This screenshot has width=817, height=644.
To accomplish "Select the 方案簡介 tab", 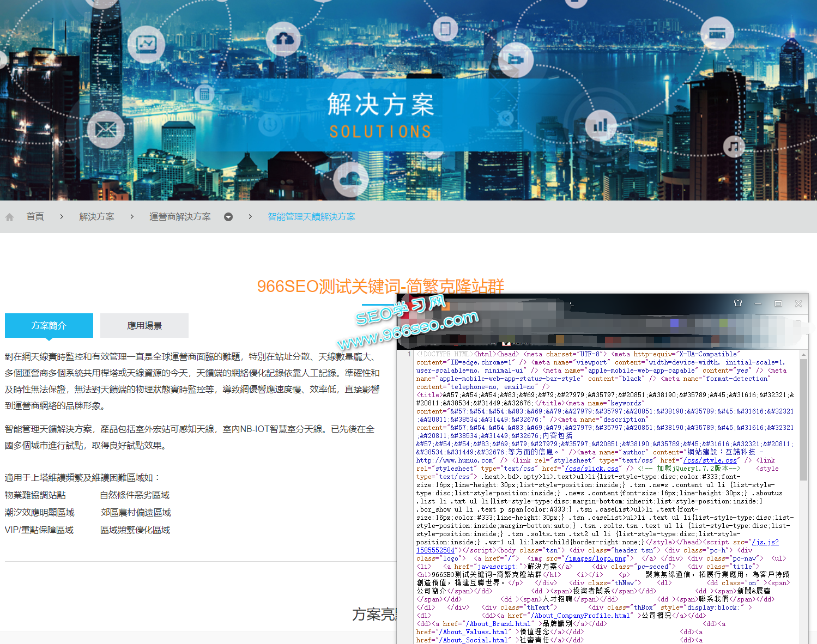I will click(49, 325).
